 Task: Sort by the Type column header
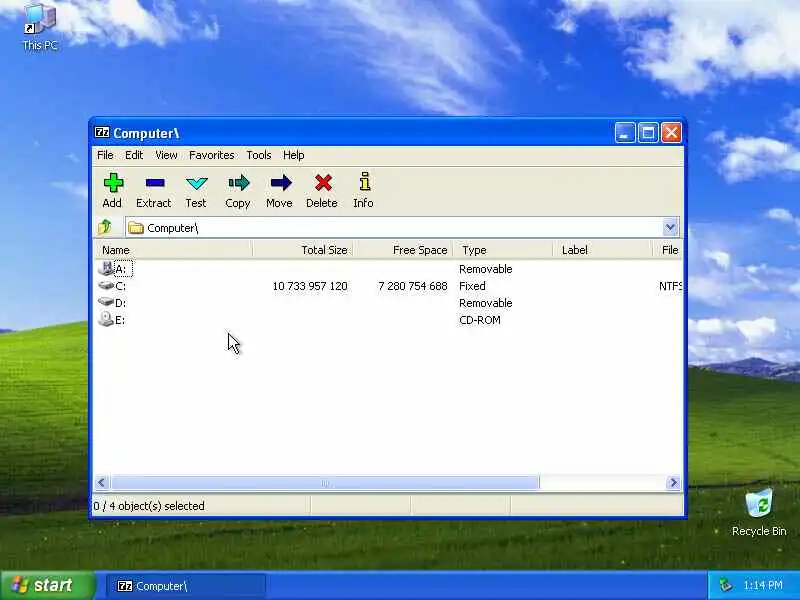click(503, 250)
